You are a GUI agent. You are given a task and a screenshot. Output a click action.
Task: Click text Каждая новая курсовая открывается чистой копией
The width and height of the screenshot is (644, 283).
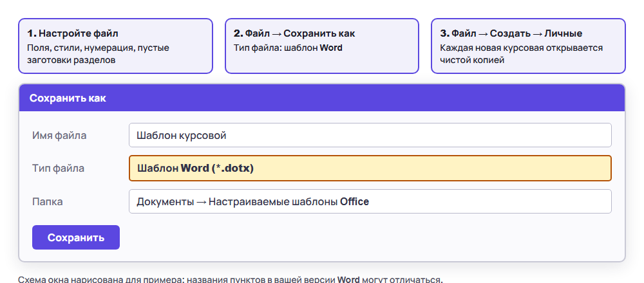(x=521, y=54)
